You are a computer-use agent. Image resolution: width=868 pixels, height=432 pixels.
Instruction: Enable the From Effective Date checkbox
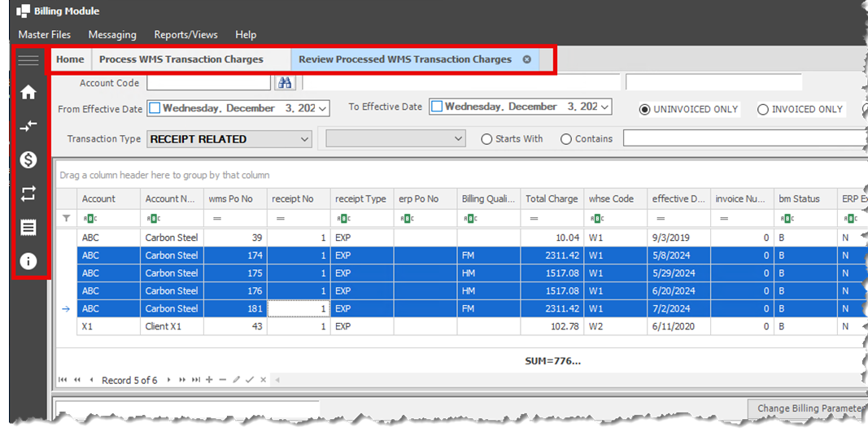155,108
